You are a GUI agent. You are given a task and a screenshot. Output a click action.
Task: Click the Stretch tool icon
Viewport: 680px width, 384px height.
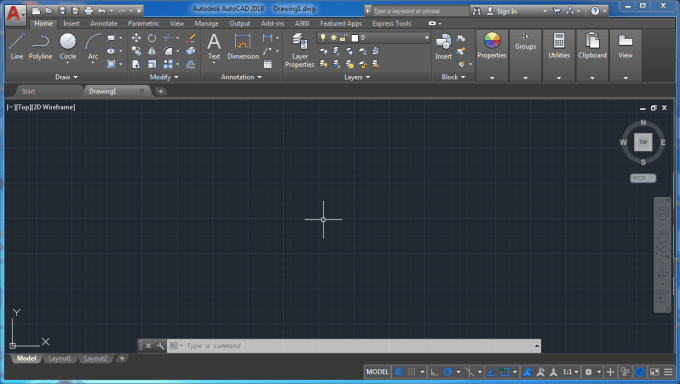point(136,65)
